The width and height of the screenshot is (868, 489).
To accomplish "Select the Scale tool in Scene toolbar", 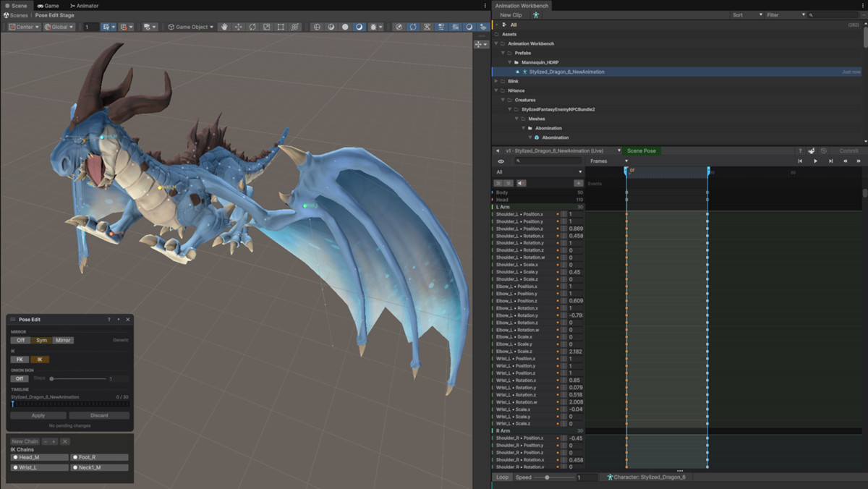I will 266,27.
